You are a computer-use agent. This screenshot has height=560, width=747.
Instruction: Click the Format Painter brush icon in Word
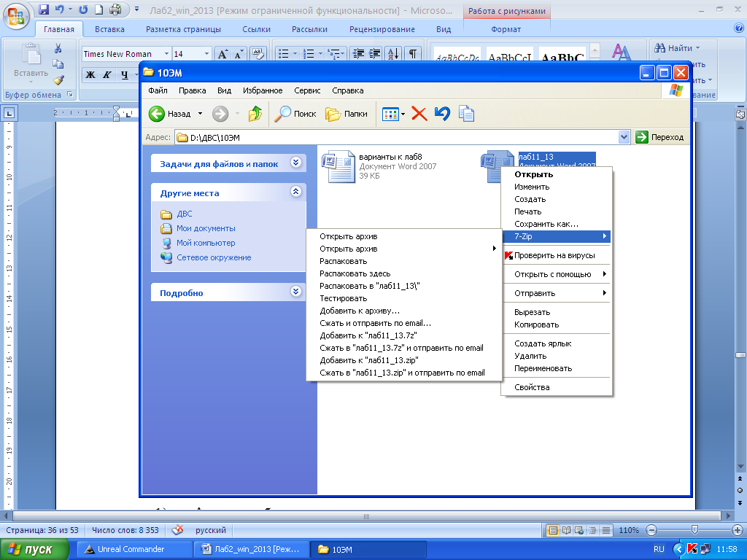pyautogui.click(x=58, y=80)
